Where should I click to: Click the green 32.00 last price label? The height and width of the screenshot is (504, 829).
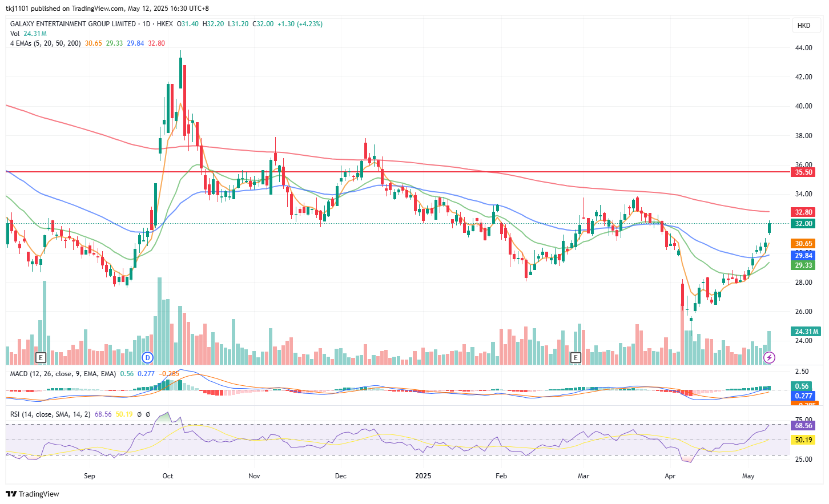[804, 224]
